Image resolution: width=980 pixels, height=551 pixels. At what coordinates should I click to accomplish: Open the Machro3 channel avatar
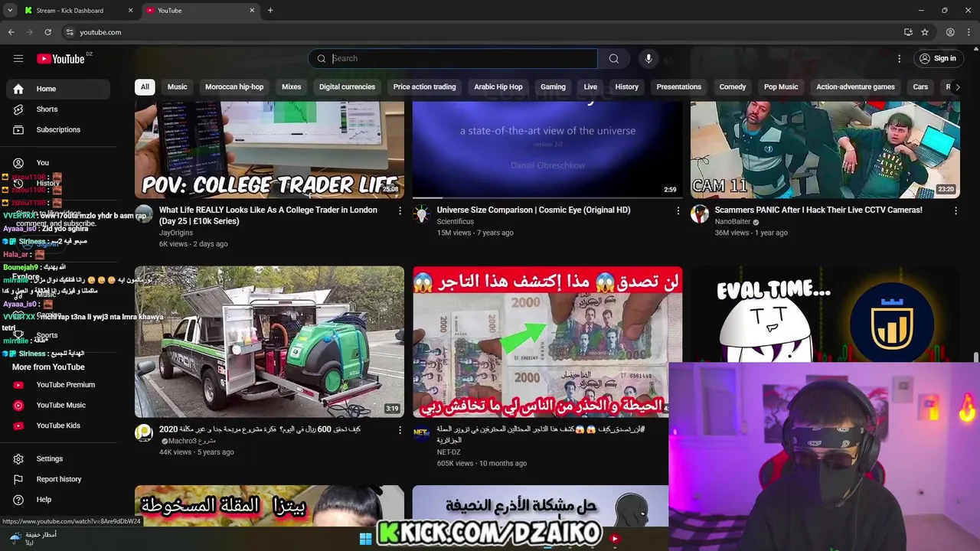click(144, 433)
